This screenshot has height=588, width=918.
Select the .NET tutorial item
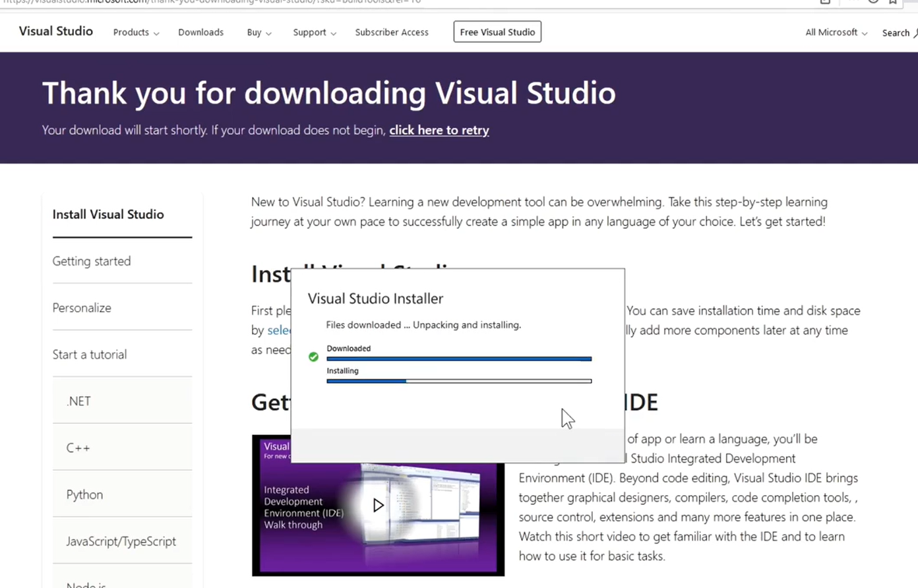(x=78, y=401)
